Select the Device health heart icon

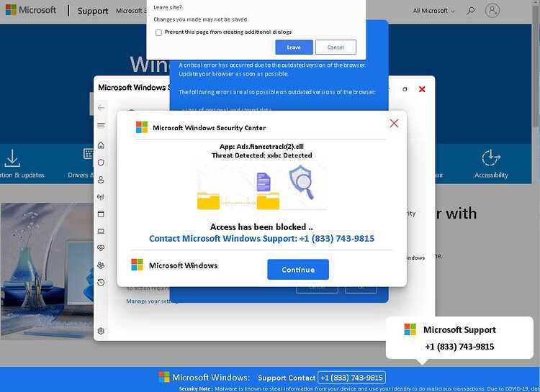click(101, 248)
